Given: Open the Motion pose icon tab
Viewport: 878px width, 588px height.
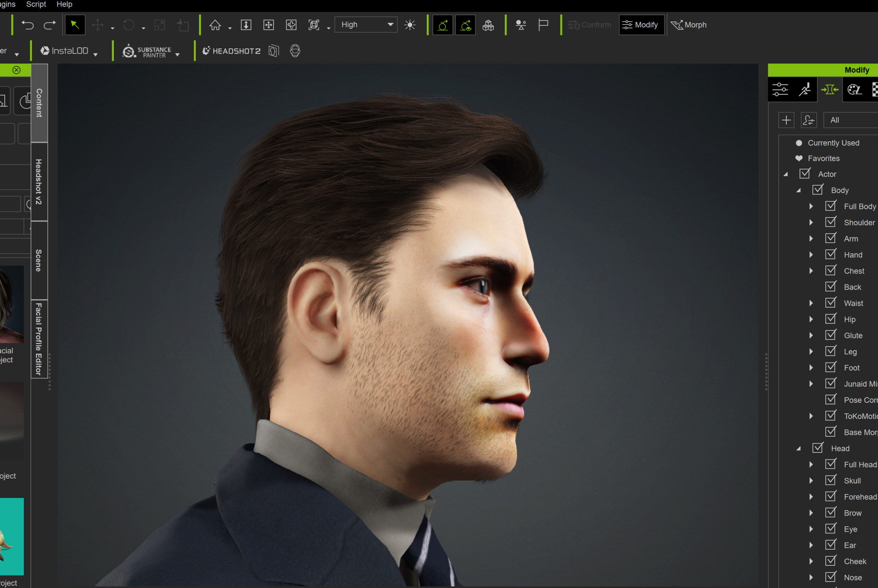Looking at the screenshot, I should (x=805, y=90).
